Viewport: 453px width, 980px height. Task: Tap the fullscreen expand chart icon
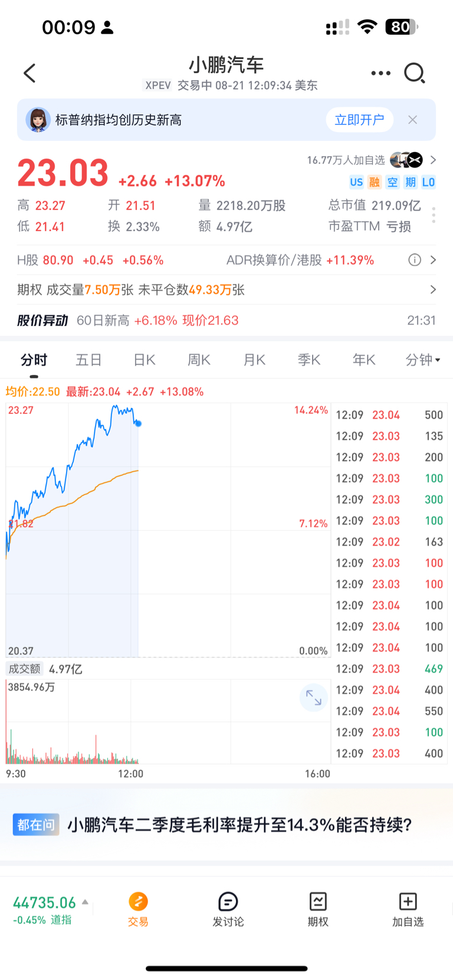click(x=314, y=698)
